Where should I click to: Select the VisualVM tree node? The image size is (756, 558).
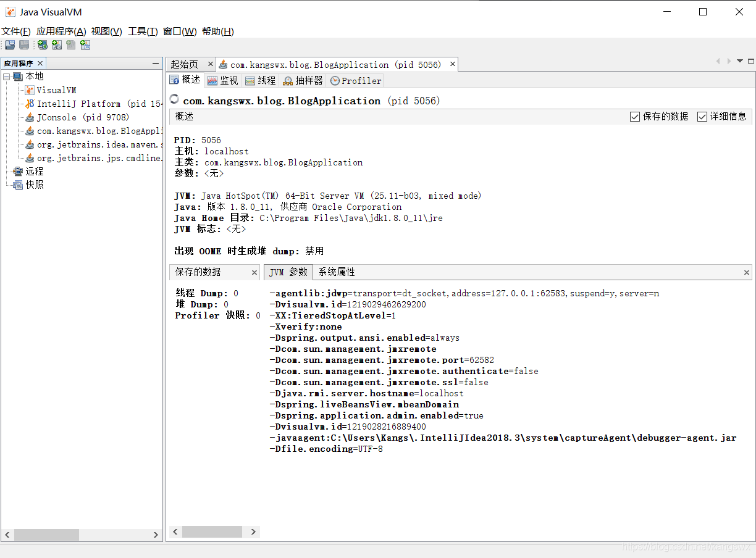56,90
